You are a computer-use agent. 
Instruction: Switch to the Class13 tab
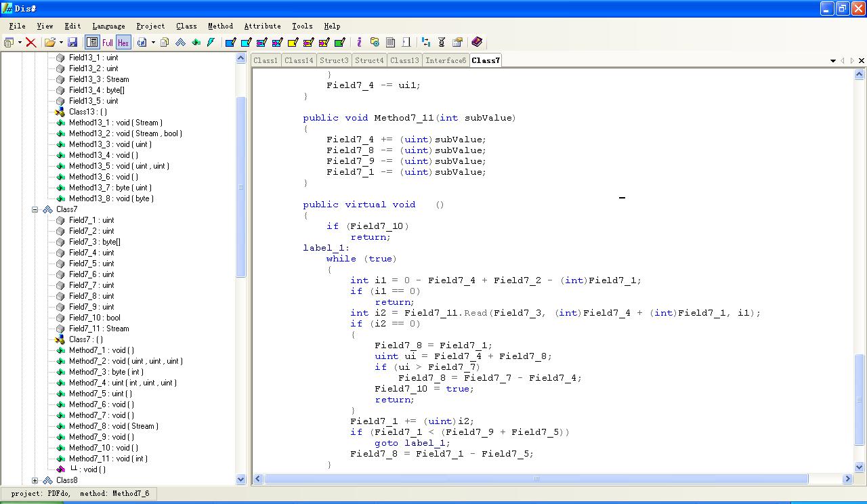[404, 60]
